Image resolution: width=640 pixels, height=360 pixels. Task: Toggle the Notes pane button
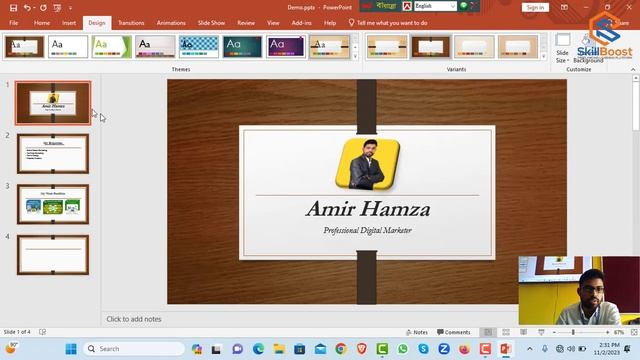tap(417, 332)
